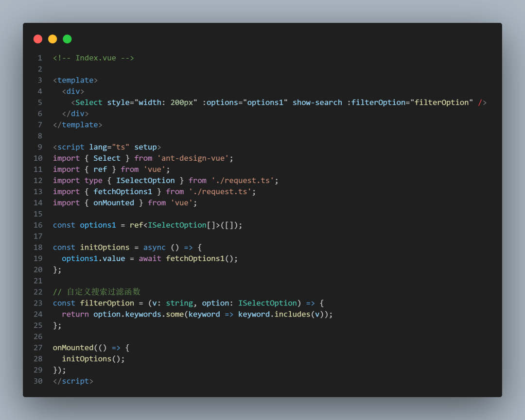
Task: Click the red close dot
Action: coord(38,39)
